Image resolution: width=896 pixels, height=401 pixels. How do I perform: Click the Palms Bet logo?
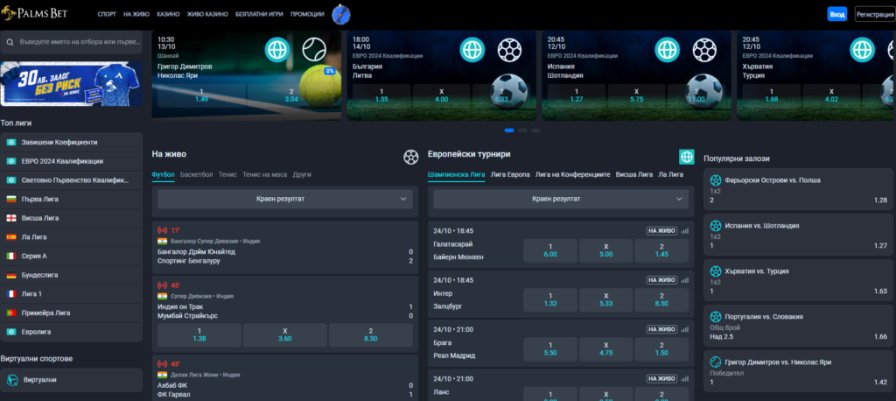(42, 14)
